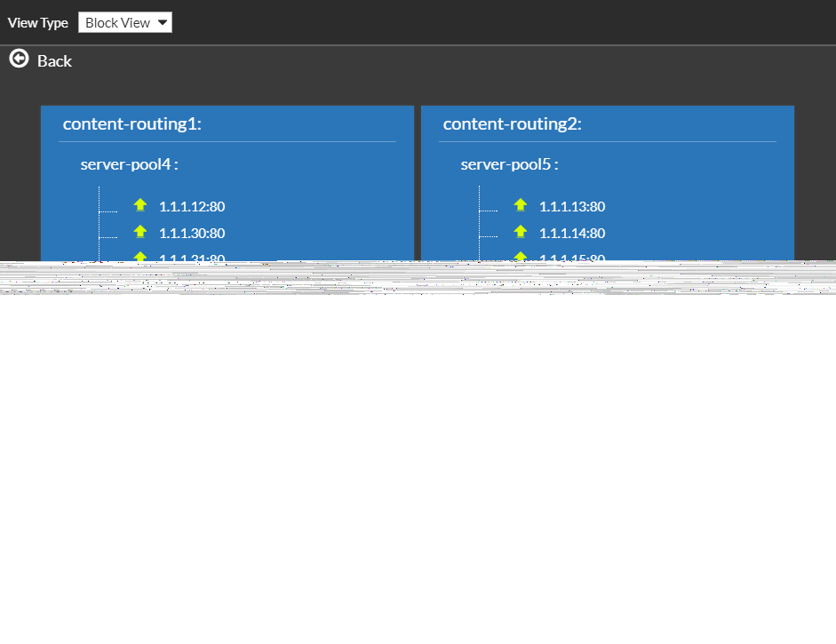Click the View Type dropdown arrow
Screen dimensions: 836x644
(163, 22)
